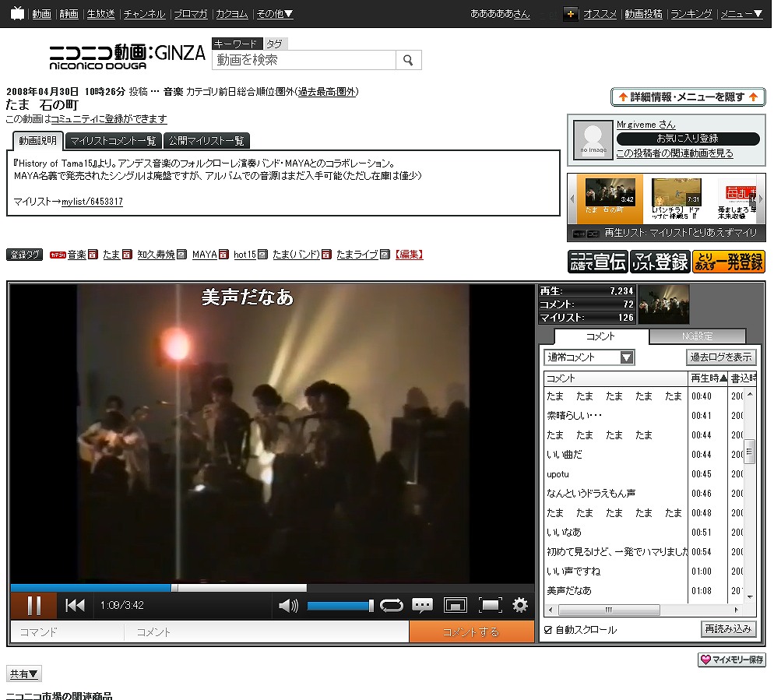Toggle 自動スクロール checkbox
774x700 pixels.
548,631
